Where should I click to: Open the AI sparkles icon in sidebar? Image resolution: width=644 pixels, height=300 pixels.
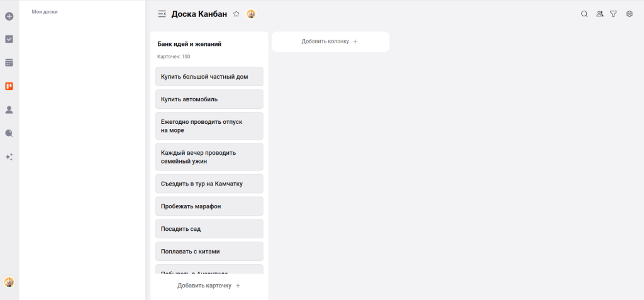tap(9, 157)
